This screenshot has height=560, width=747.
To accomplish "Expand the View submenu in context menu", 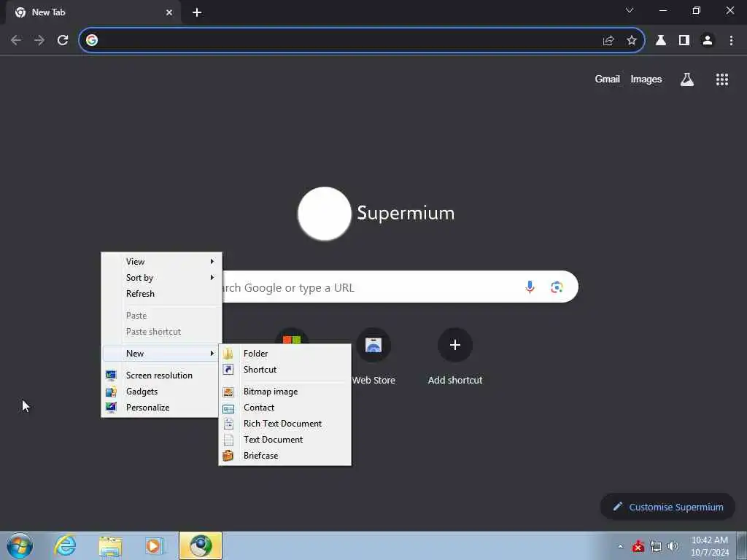I will pos(161,262).
